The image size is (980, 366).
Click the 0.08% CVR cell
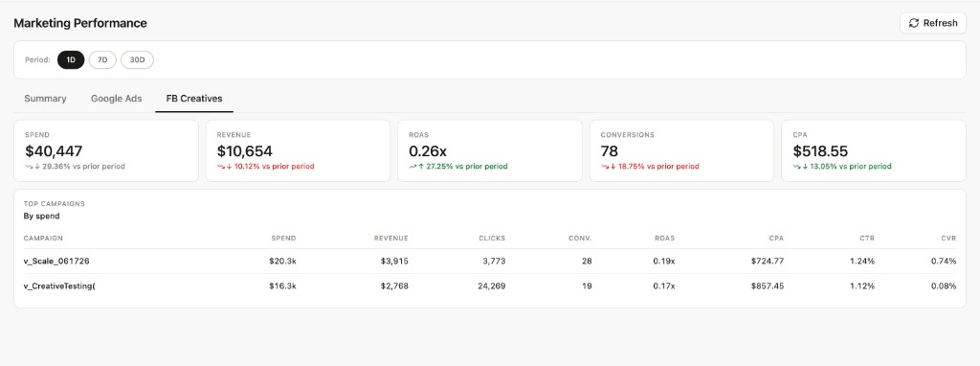tap(944, 286)
